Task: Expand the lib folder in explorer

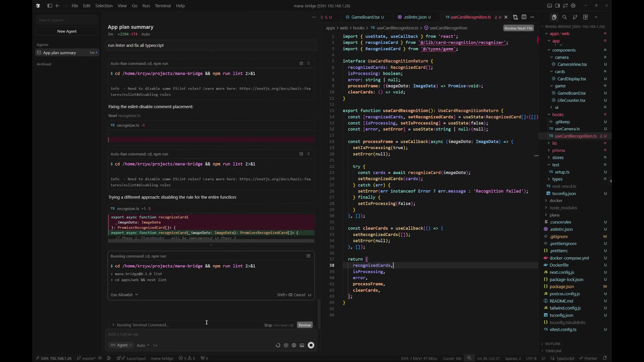Action: pyautogui.click(x=554, y=143)
